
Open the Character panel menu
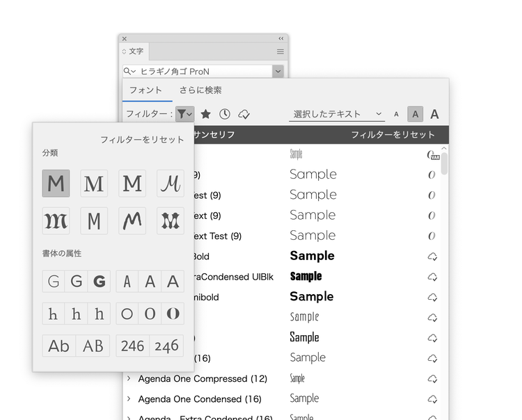click(x=280, y=51)
